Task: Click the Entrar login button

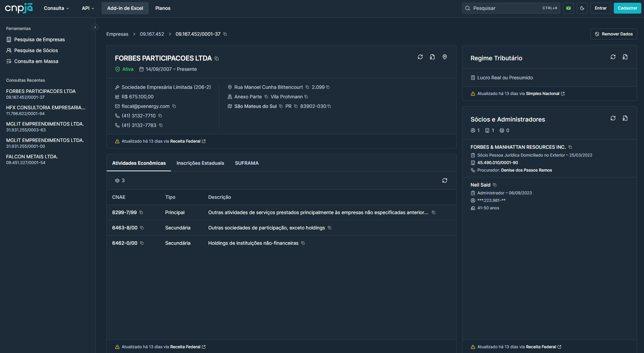Action: [600, 8]
